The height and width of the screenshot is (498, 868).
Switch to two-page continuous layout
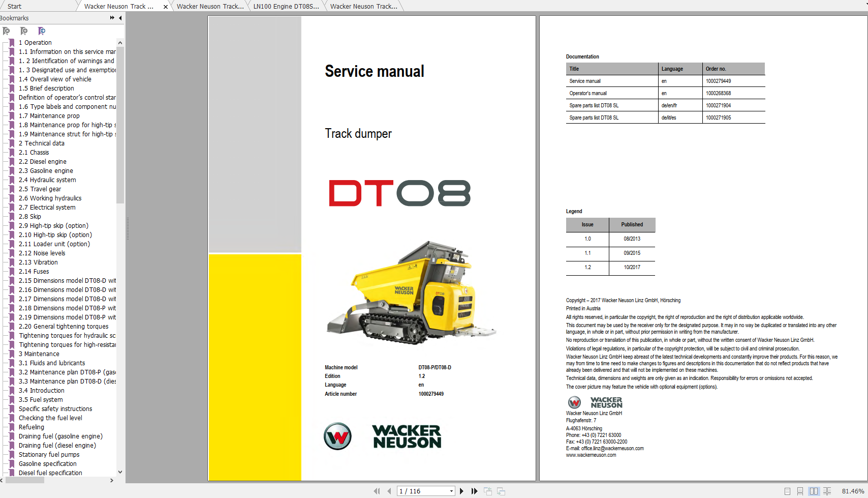pyautogui.click(x=827, y=491)
